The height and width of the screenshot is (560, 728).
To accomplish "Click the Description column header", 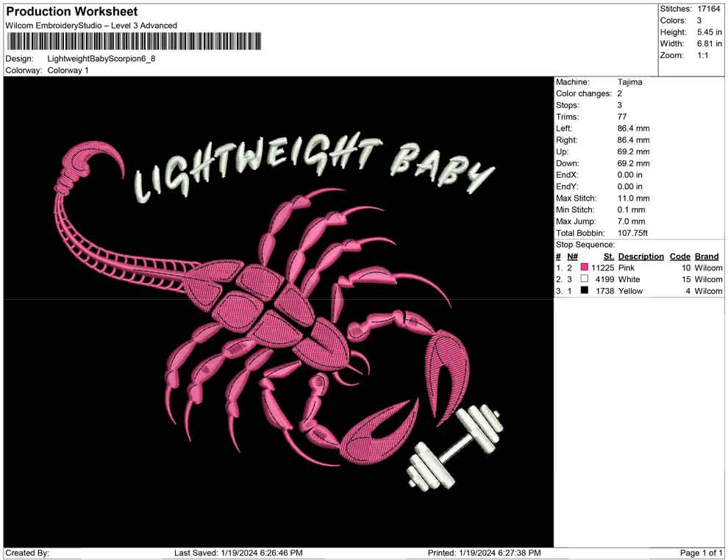I will tap(640, 256).
